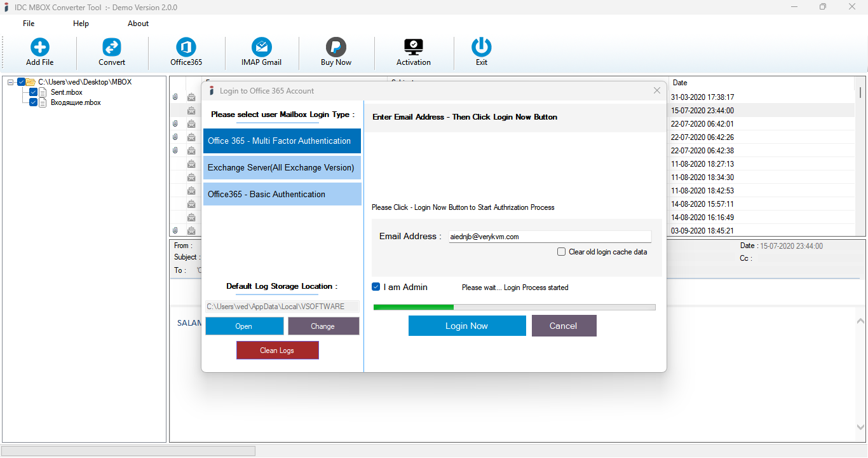Select Office365 - Basic Authentication login type
The height and width of the screenshot is (458, 868).
282,195
